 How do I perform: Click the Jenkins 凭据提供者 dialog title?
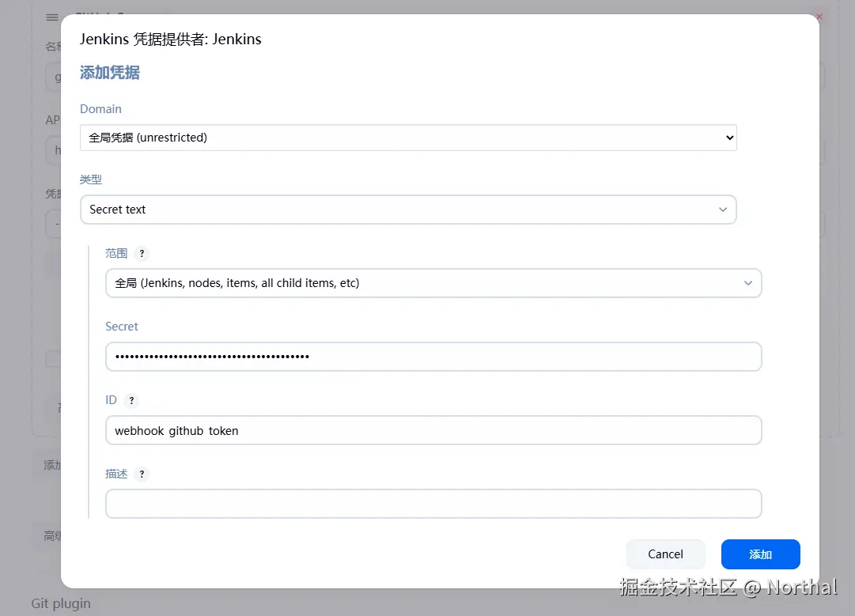[x=170, y=38]
